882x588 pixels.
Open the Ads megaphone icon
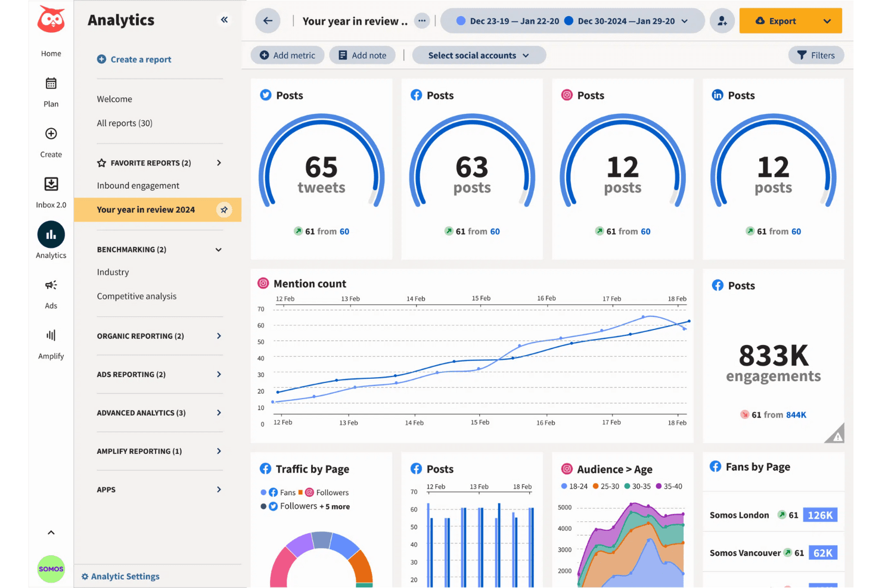pyautogui.click(x=51, y=285)
